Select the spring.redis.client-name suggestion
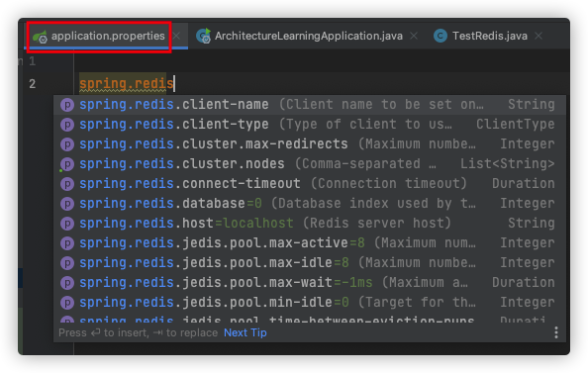This screenshot has width=588, height=373. (x=310, y=105)
